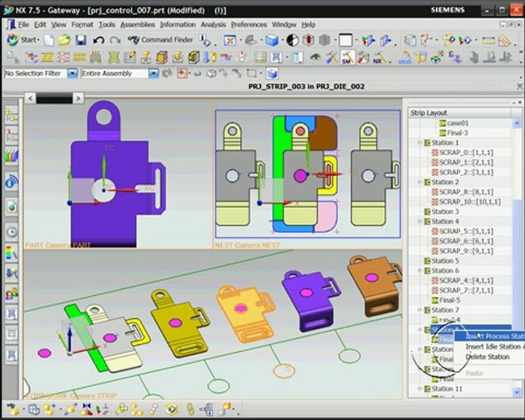The height and width of the screenshot is (420, 525).
Task: Click the pink grid pattern toolbar icon
Action: point(63,58)
